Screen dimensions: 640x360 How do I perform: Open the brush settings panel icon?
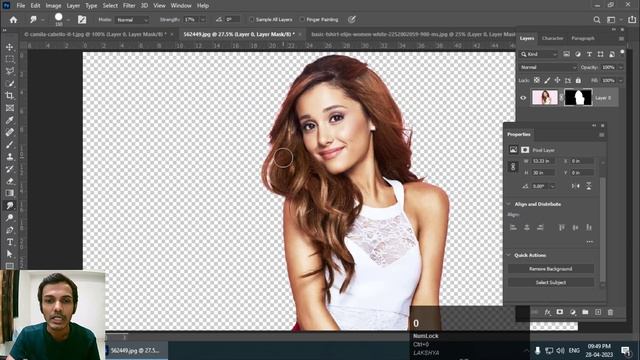(82, 20)
